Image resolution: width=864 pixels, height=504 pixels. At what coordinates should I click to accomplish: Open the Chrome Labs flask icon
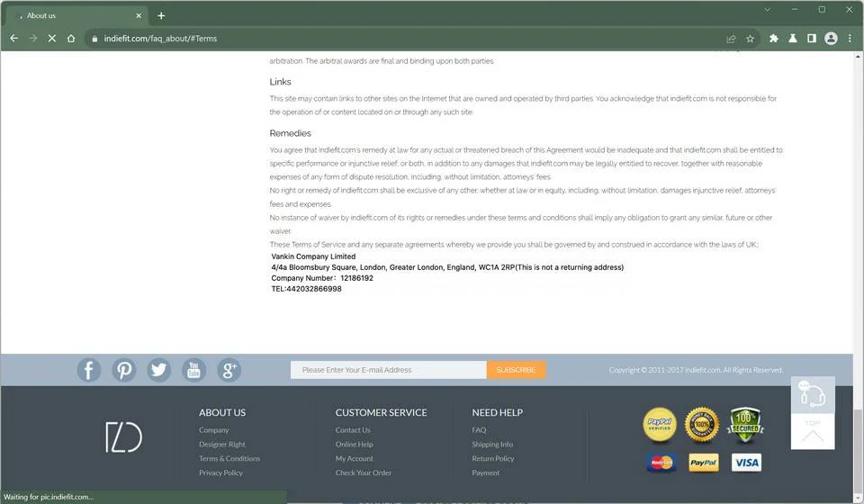tap(792, 39)
